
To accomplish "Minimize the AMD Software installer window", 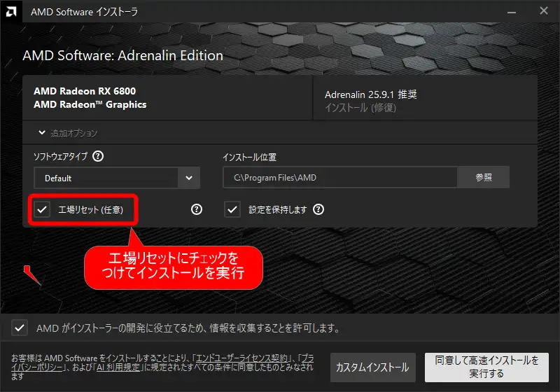I will [510, 10].
